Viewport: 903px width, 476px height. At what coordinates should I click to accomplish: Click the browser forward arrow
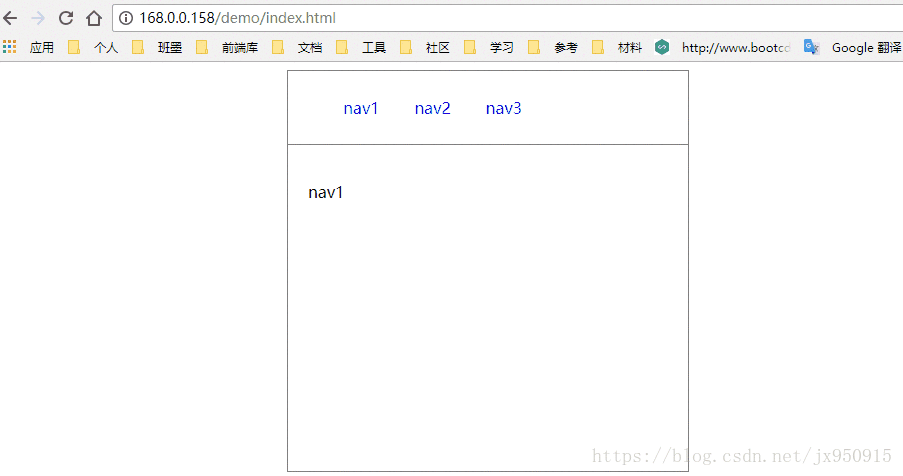point(38,18)
